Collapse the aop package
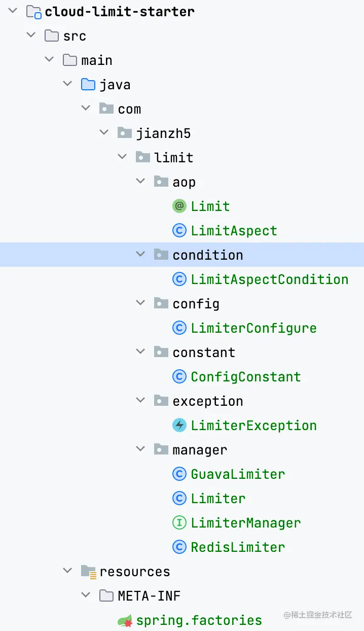Viewport: 364px width, 631px height. (x=140, y=182)
